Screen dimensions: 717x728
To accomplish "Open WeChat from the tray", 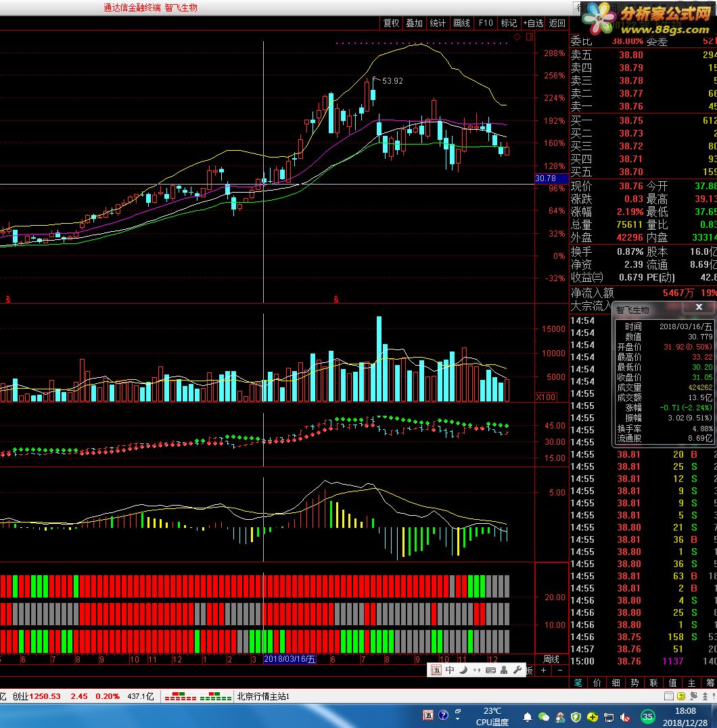I will pyautogui.click(x=543, y=717).
